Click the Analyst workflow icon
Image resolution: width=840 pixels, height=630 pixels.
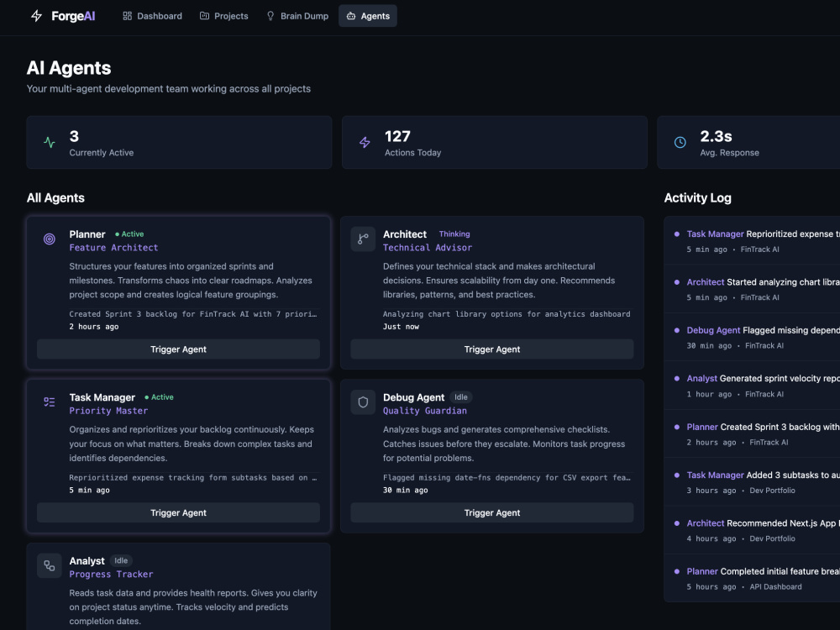tap(50, 565)
